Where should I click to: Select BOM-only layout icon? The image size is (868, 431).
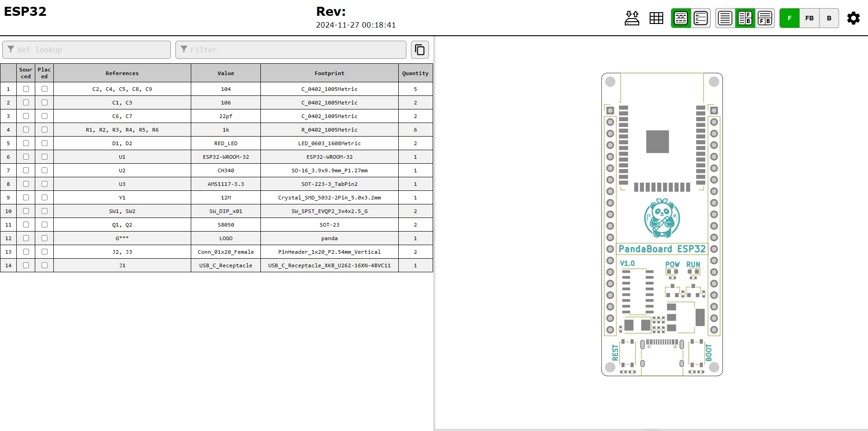[x=725, y=18]
